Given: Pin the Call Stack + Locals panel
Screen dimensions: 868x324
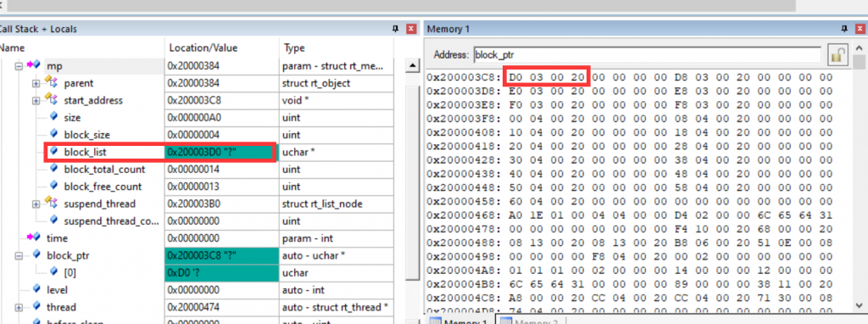Looking at the screenshot, I should coord(395,29).
